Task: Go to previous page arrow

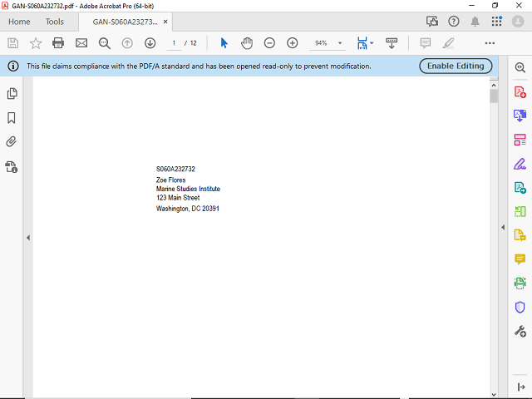Action: tap(127, 43)
